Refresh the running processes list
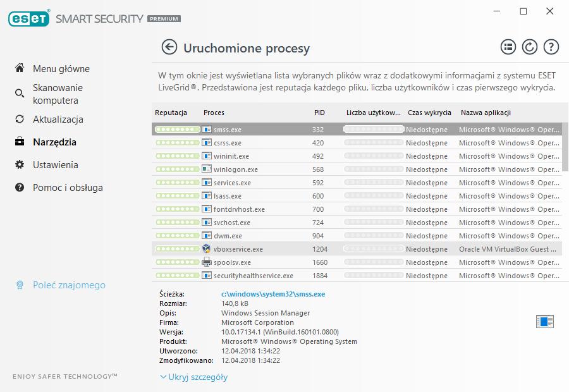The image size is (569, 392). pos(529,47)
